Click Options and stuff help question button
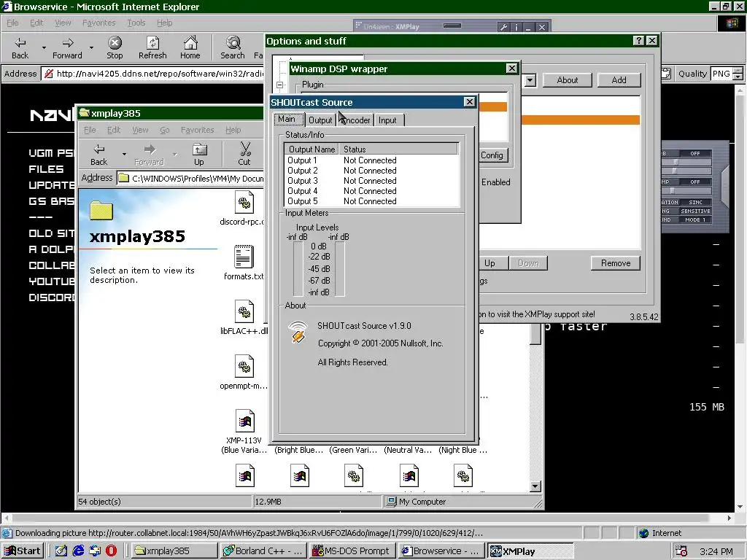Screen dimensions: 747x560 pos(639,41)
